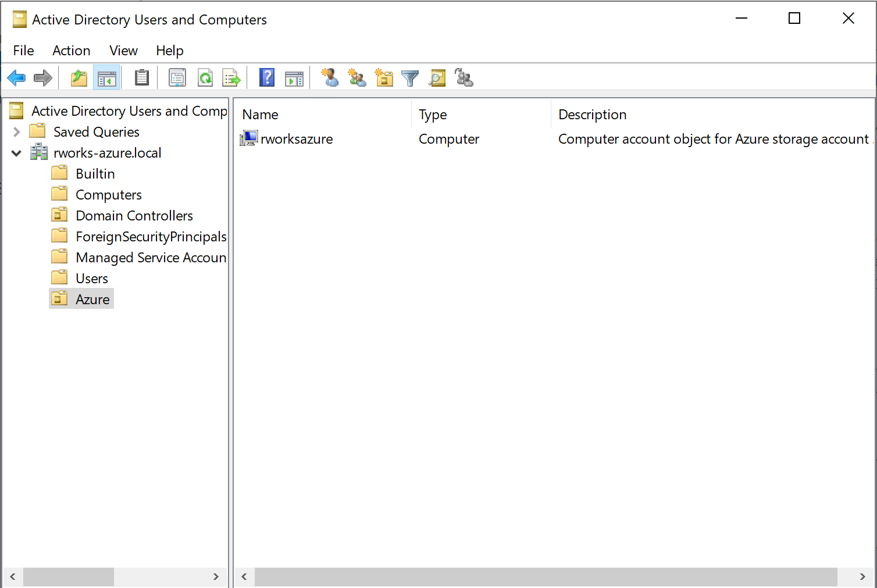Click the tree pane horizontal scrollbar thumb
Image resolution: width=877 pixels, height=588 pixels.
[x=69, y=577]
